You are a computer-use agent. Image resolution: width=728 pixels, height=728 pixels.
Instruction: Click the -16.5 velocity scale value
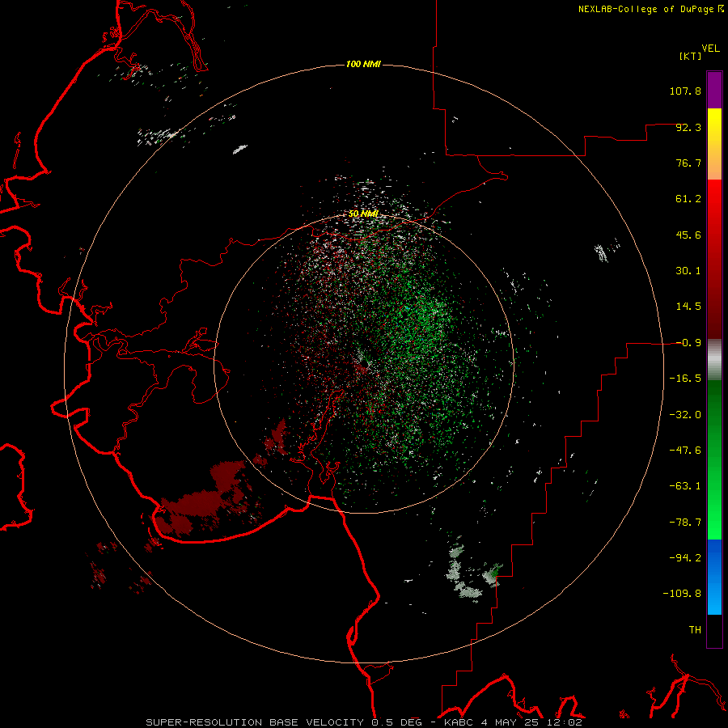point(685,379)
